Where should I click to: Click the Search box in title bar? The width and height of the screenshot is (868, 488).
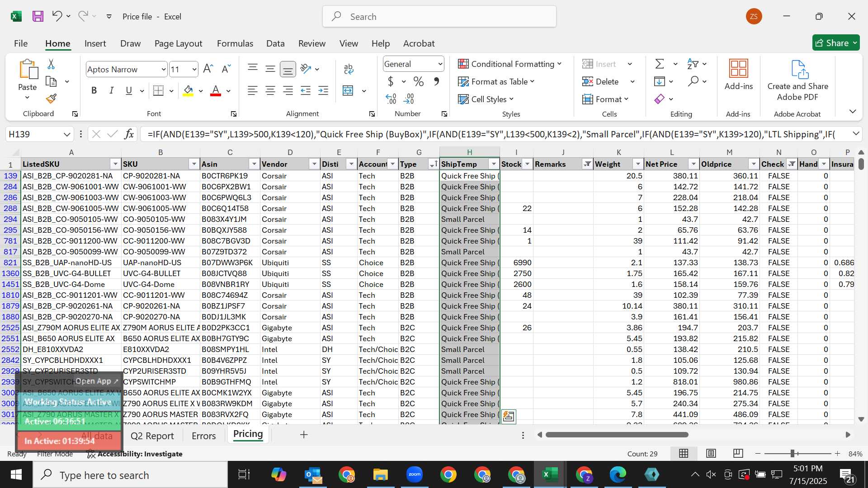[439, 17]
